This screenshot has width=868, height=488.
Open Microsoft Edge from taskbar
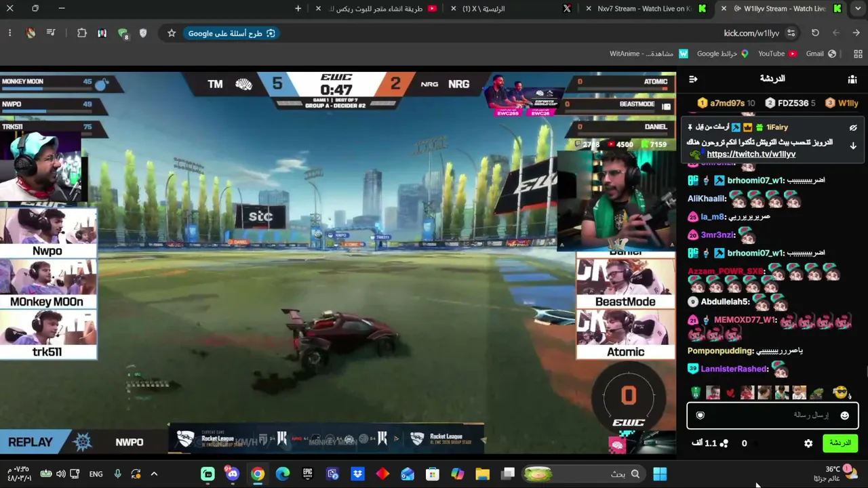click(283, 474)
